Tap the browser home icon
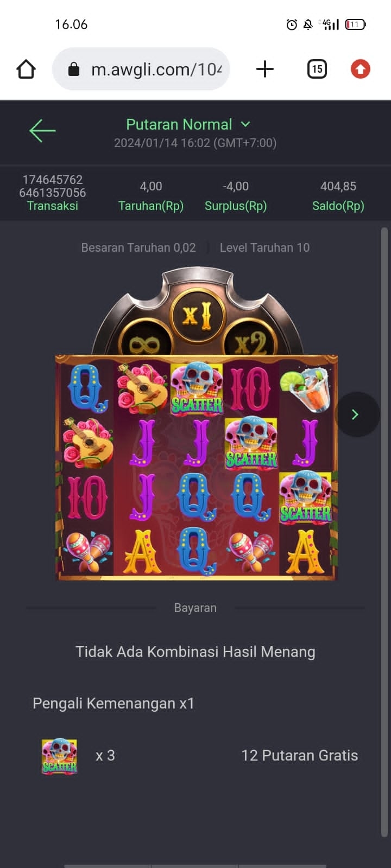The height and width of the screenshot is (868, 391). 26,69
